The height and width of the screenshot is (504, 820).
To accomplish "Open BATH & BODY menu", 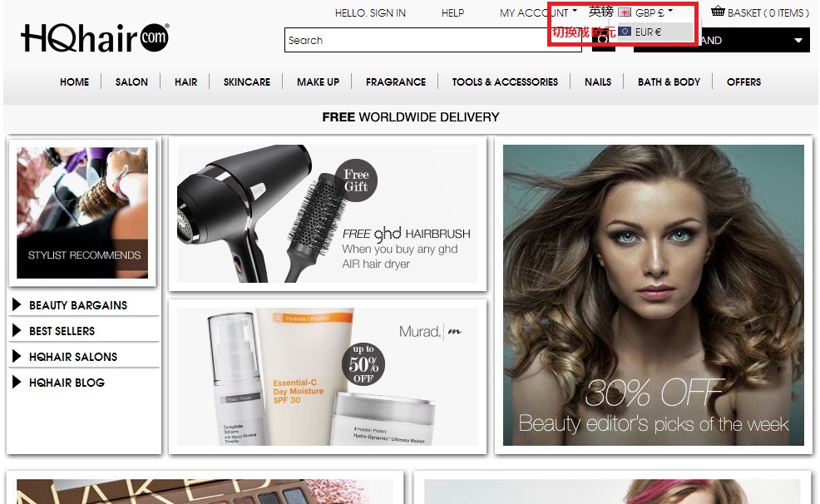I will tap(669, 82).
